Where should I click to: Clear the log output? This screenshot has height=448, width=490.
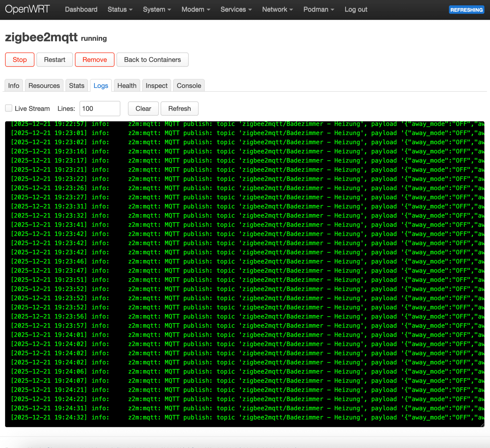(143, 109)
